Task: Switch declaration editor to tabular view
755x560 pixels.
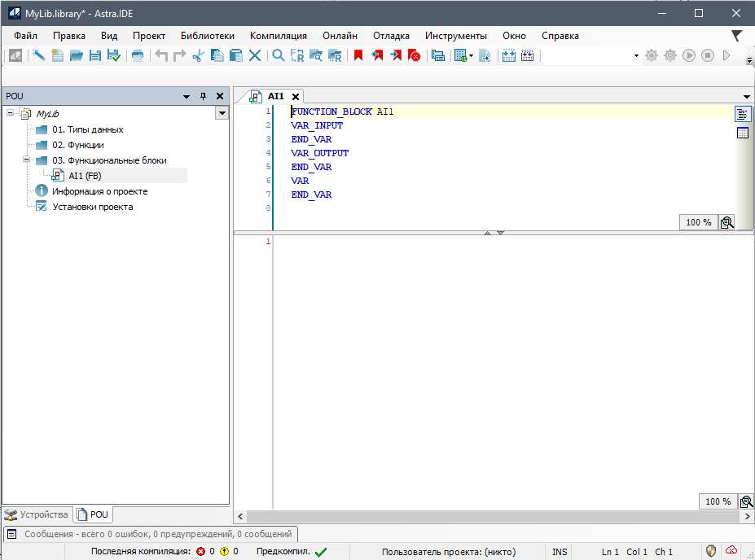Action: (742, 133)
